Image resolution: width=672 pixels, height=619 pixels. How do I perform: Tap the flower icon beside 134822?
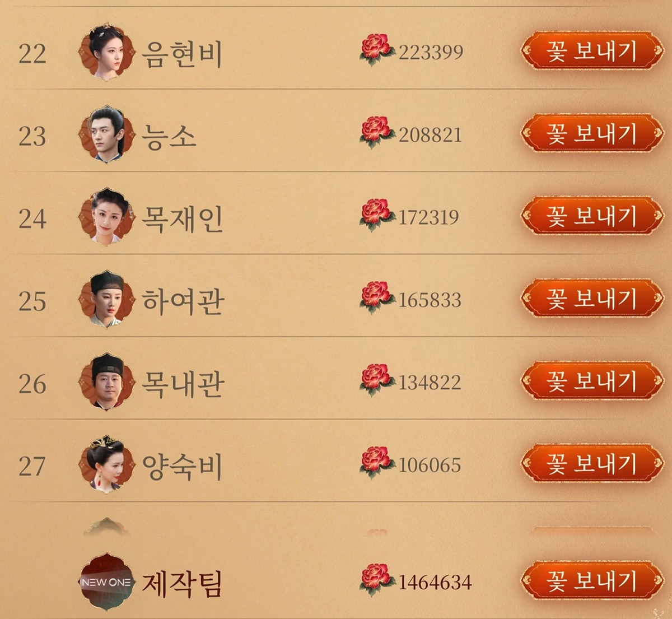tap(377, 380)
